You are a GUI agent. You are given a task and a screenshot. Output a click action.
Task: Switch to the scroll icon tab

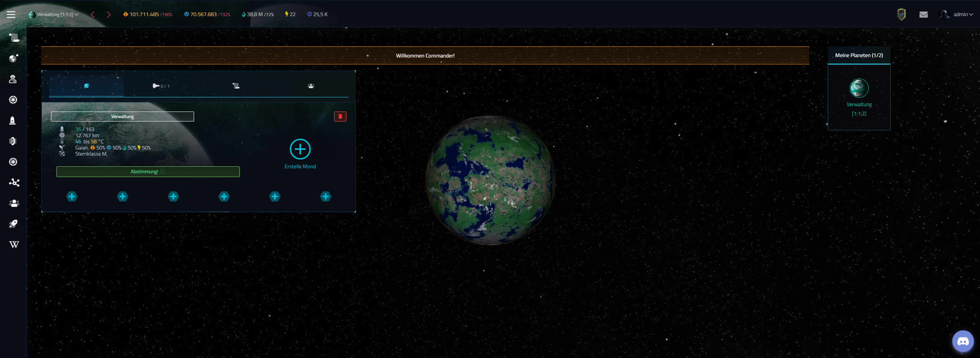[236, 86]
